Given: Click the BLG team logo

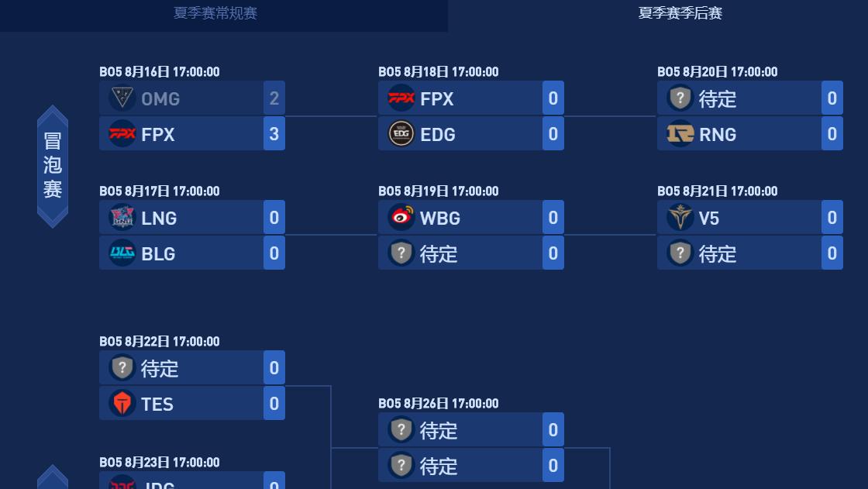Looking at the screenshot, I should click(x=122, y=253).
